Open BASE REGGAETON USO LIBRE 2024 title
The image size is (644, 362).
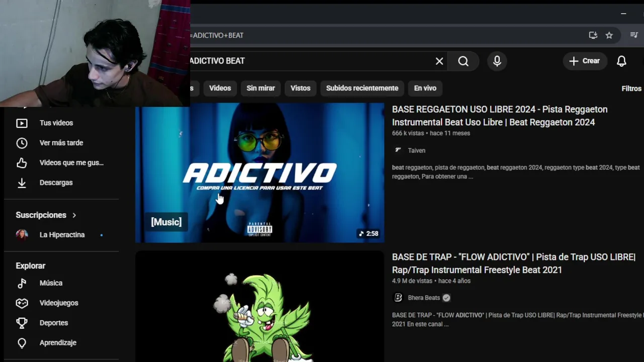pyautogui.click(x=500, y=116)
